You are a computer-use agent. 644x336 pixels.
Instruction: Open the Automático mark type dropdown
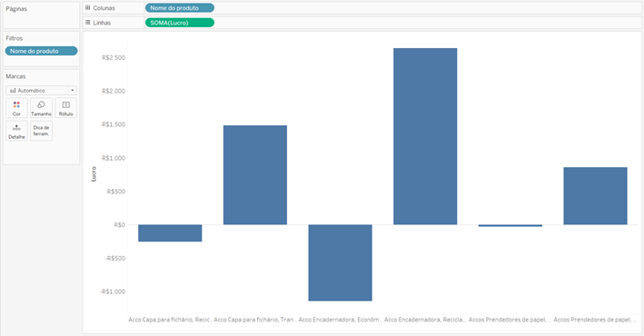[41, 91]
